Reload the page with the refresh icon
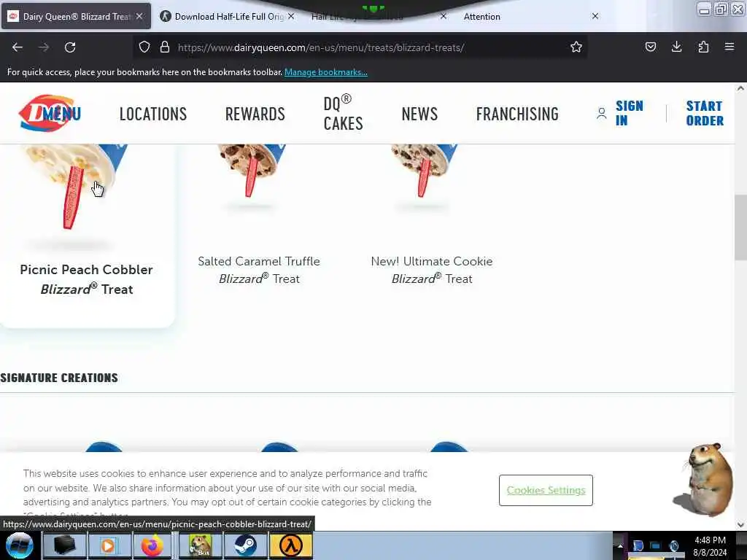Image resolution: width=747 pixels, height=560 pixels. click(x=70, y=47)
